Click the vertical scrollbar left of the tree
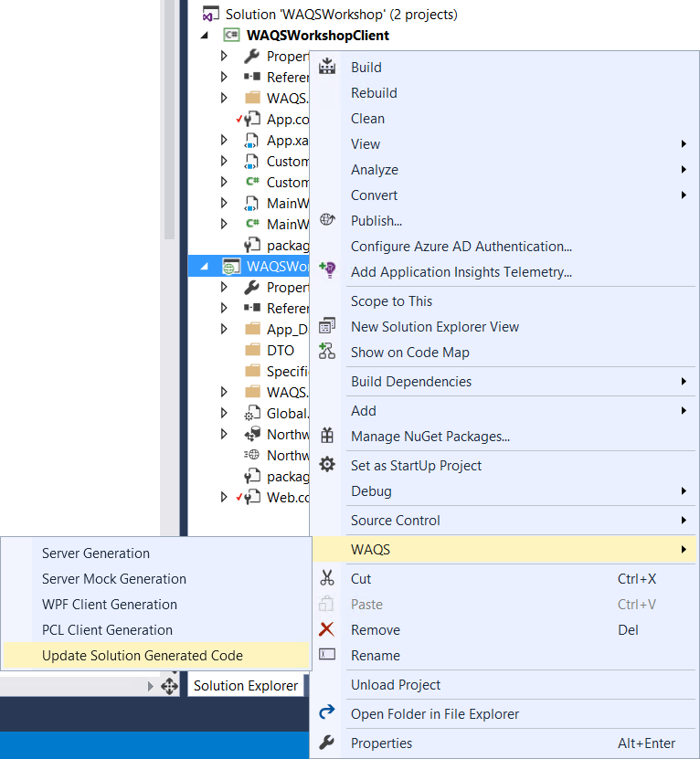Viewport: 700px width, 759px height. (169, 120)
